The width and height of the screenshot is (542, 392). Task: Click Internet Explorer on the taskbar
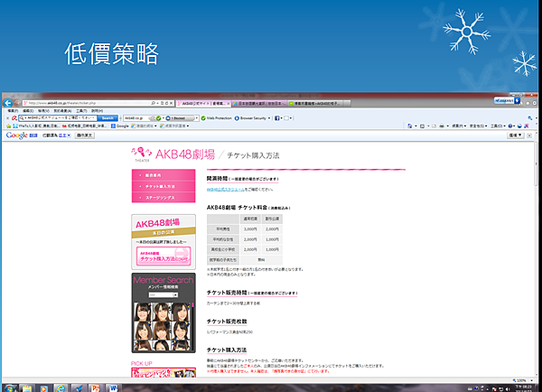tap(61, 387)
